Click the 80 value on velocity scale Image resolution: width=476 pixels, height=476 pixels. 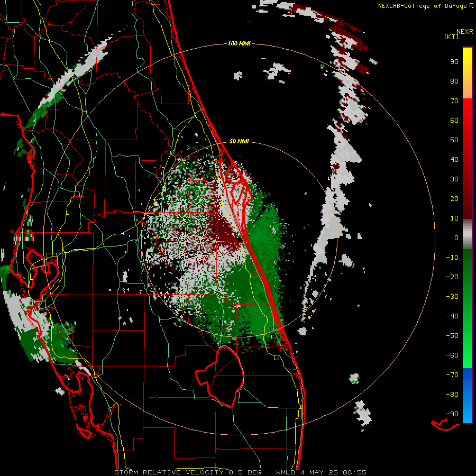coord(454,81)
